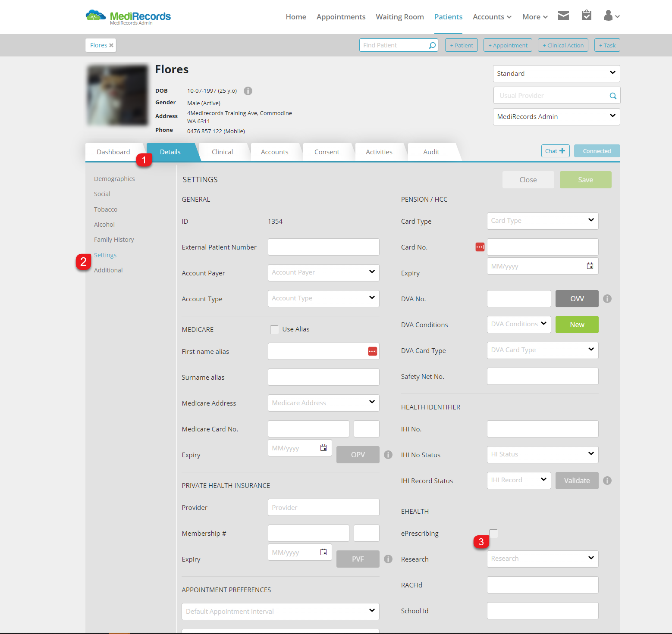Image resolution: width=672 pixels, height=634 pixels.
Task: Click the info icon beside OPV button
Action: point(388,455)
